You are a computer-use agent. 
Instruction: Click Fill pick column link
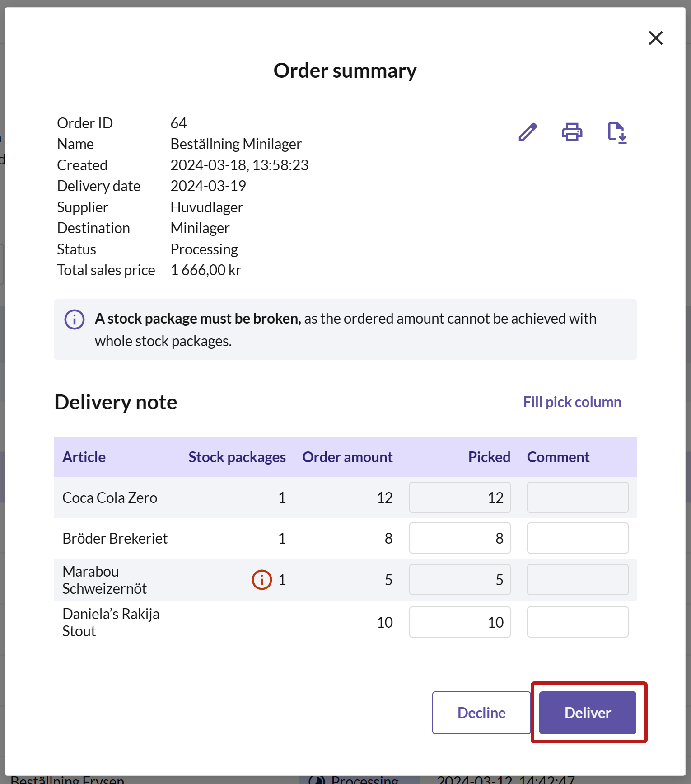(x=572, y=402)
